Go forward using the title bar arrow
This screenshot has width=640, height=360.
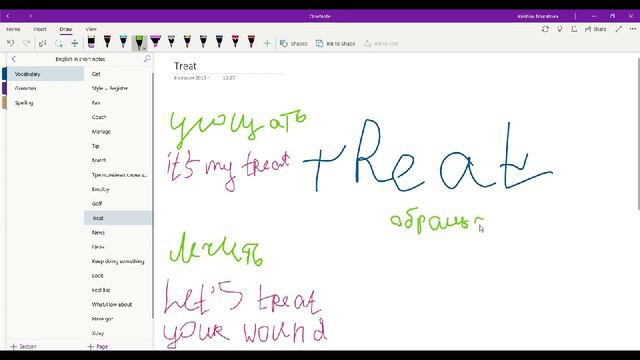(31, 16)
